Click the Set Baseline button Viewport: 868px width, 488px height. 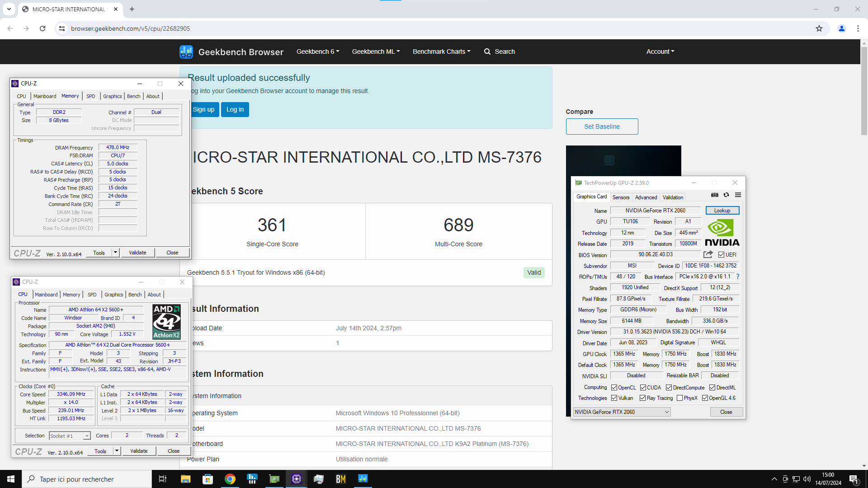click(602, 127)
